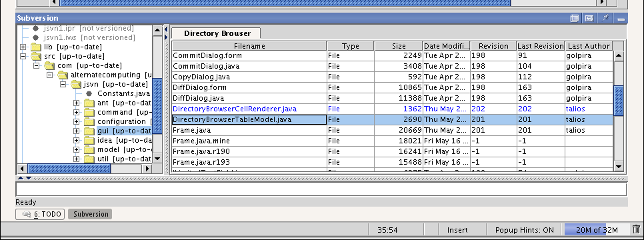The image size is (644, 240).
Task: Click the empty message text field above Ready
Action: coord(321,189)
